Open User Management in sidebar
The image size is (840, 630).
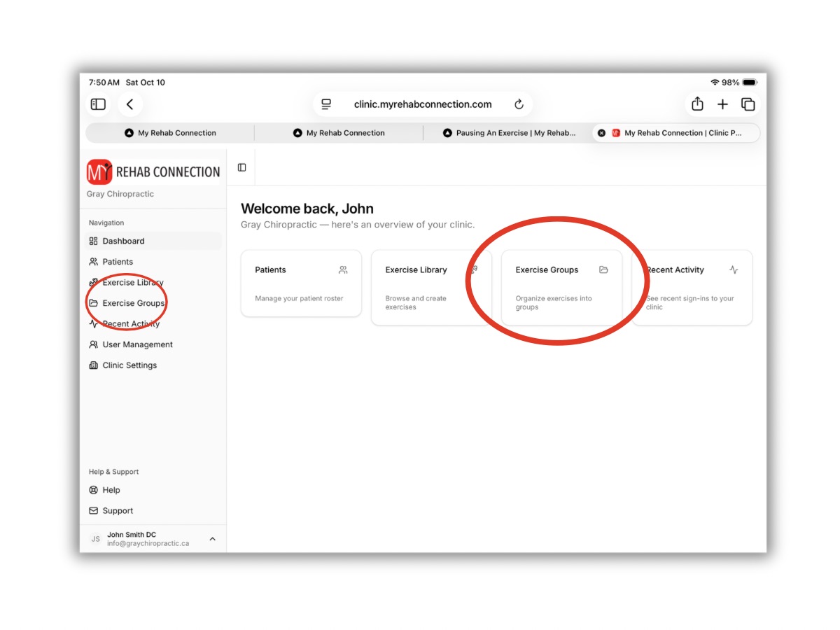(153, 344)
